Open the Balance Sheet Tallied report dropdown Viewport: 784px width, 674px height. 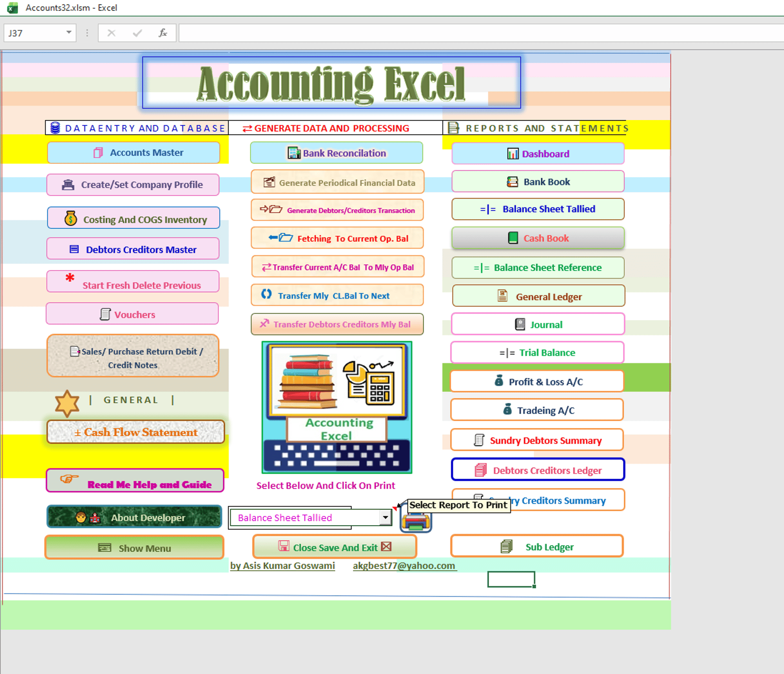pyautogui.click(x=385, y=518)
